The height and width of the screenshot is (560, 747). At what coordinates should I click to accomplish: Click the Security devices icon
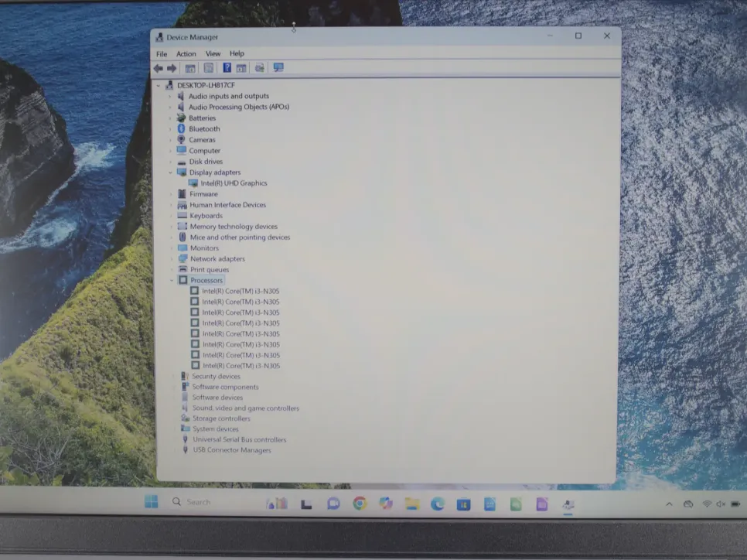pos(184,376)
